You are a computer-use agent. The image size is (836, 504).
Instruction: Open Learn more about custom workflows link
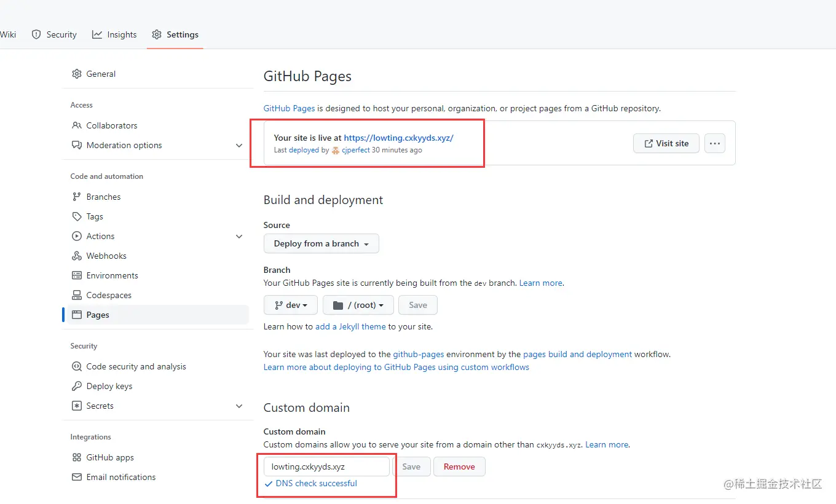click(396, 367)
